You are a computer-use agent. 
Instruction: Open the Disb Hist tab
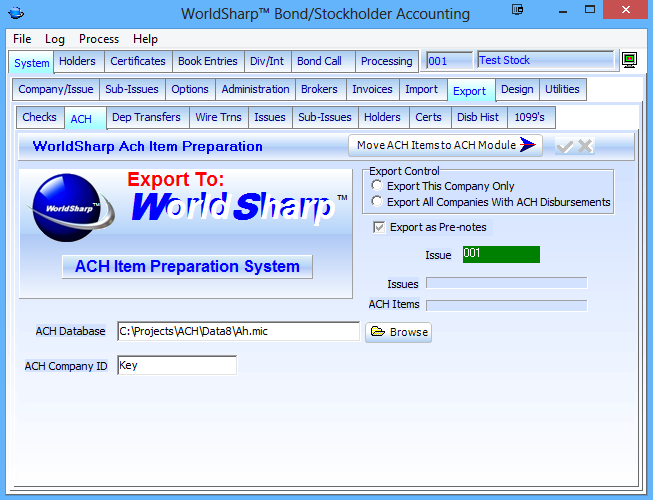pyautogui.click(x=477, y=117)
